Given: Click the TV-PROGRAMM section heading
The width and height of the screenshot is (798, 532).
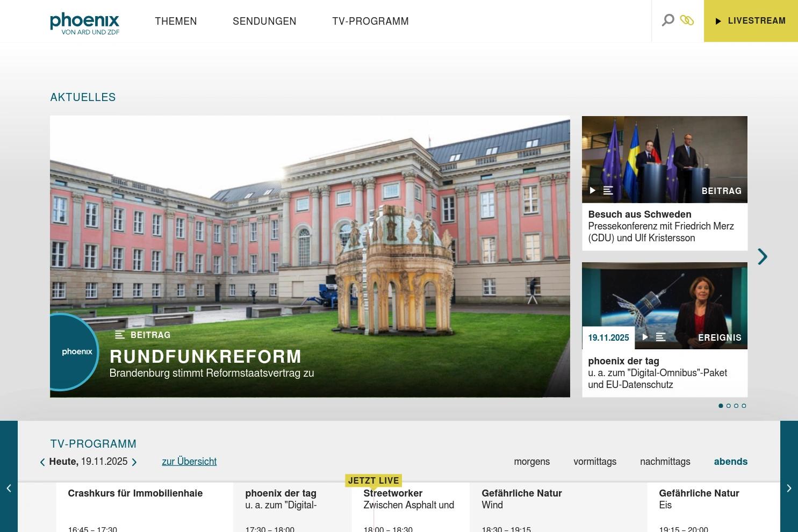Looking at the screenshot, I should pyautogui.click(x=94, y=444).
